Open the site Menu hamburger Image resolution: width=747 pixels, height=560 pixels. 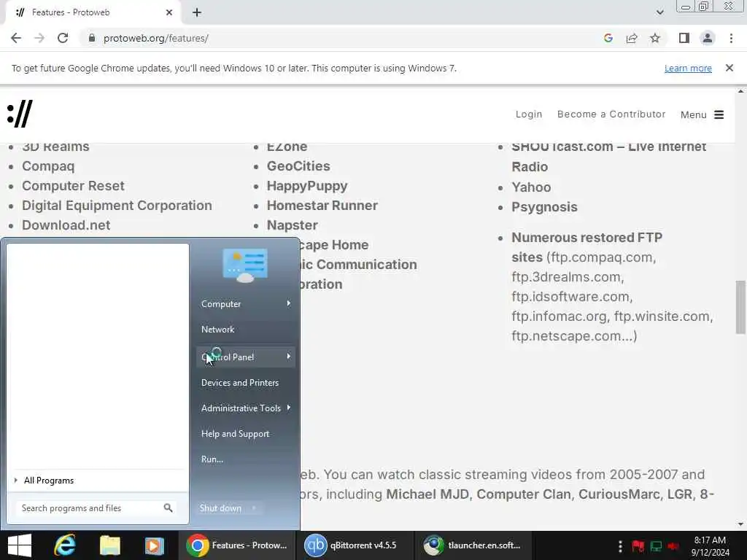(x=703, y=114)
